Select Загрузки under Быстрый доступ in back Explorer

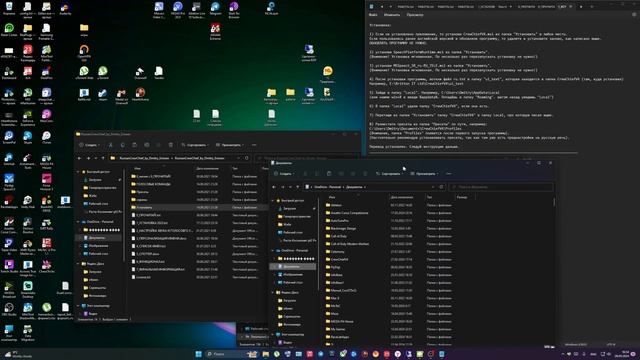(x=95, y=180)
